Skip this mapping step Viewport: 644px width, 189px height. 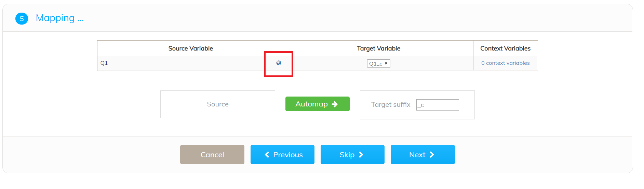tap(352, 155)
